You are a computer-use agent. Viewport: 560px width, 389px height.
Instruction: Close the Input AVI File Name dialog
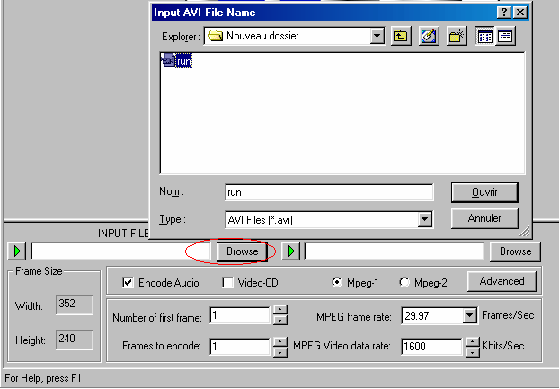(x=520, y=13)
